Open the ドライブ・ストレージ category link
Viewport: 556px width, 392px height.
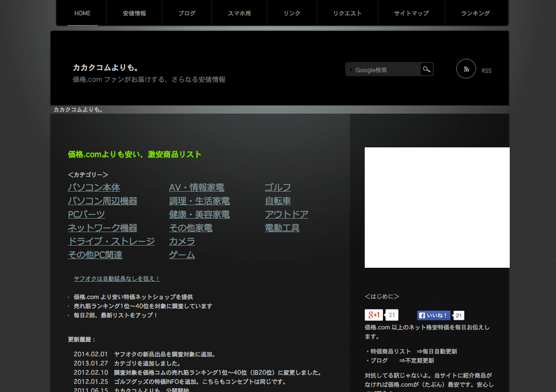click(x=111, y=241)
